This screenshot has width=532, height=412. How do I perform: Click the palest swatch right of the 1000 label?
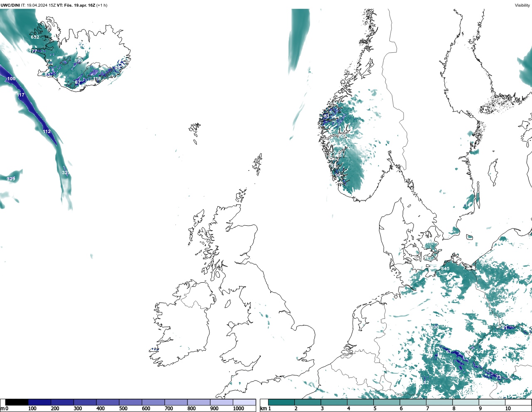point(244,402)
